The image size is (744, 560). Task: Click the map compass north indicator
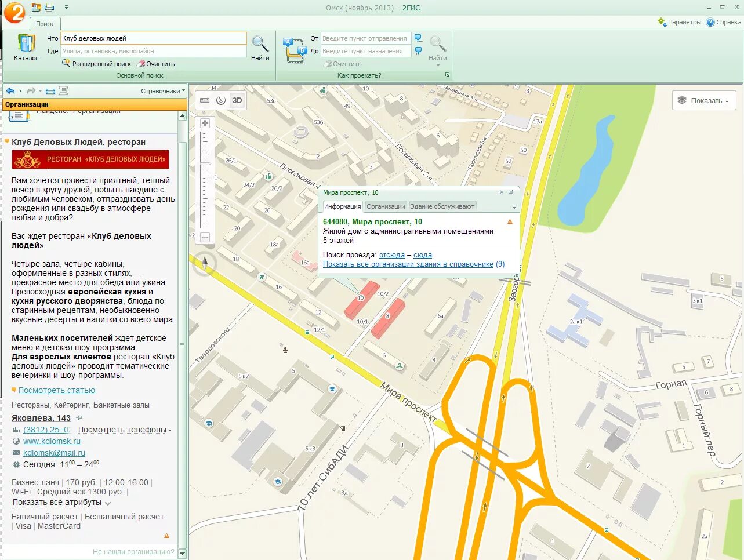coord(204,264)
